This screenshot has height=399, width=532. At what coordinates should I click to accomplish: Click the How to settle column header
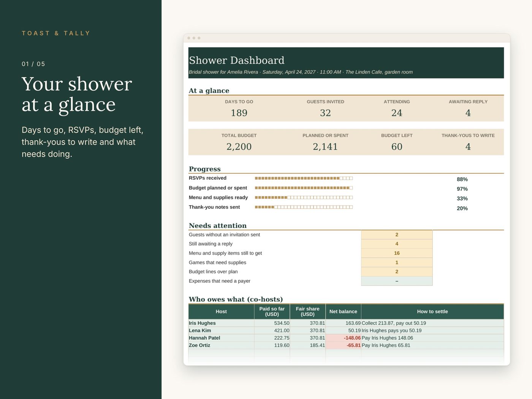432,312
